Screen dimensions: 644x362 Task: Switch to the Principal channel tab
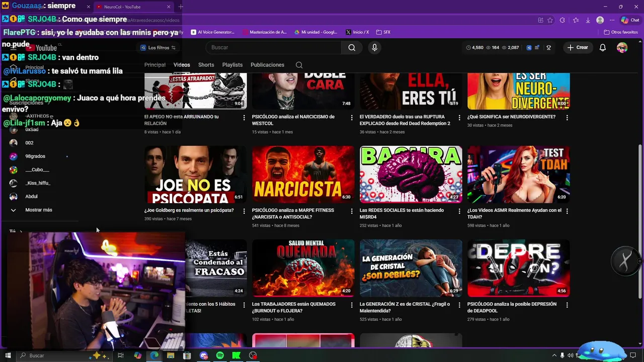(x=155, y=65)
